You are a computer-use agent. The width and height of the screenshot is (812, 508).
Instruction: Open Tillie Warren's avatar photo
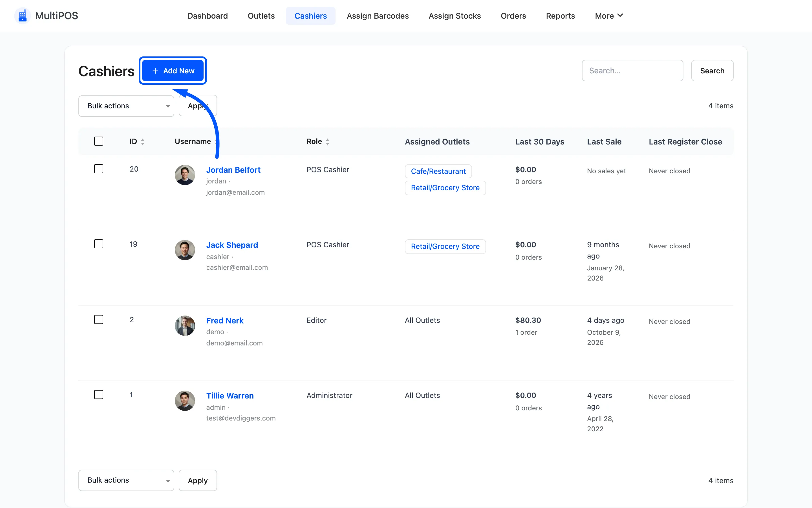[185, 401]
